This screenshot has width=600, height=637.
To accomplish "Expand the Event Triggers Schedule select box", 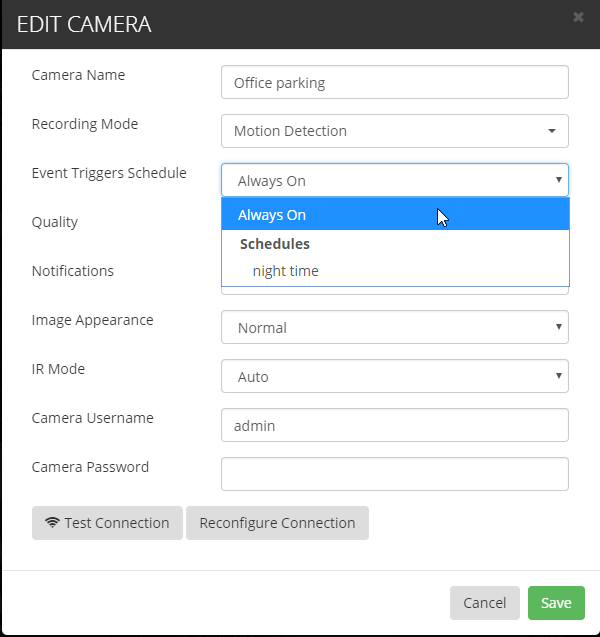I will coord(394,181).
